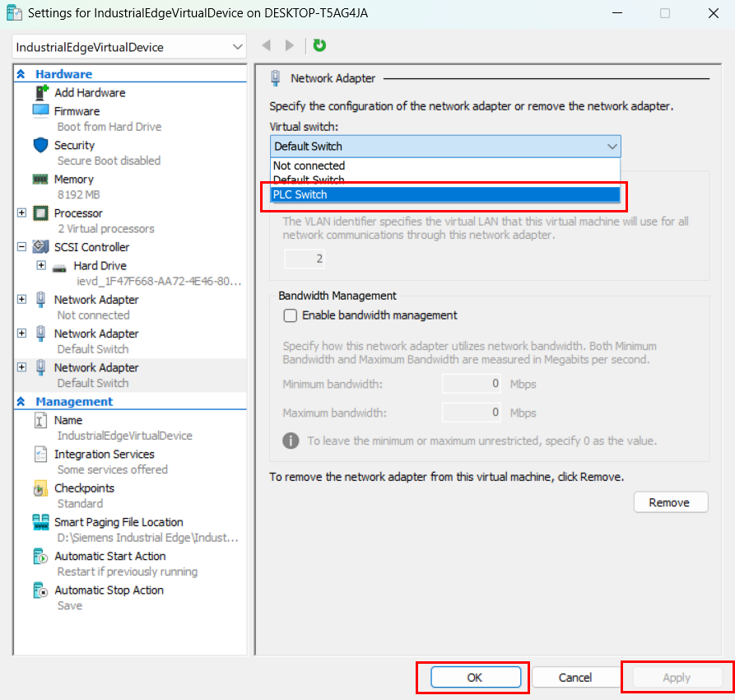Viewport: 735px width, 700px height.
Task: Click the Minimum bandwidth input field
Action: tap(471, 384)
